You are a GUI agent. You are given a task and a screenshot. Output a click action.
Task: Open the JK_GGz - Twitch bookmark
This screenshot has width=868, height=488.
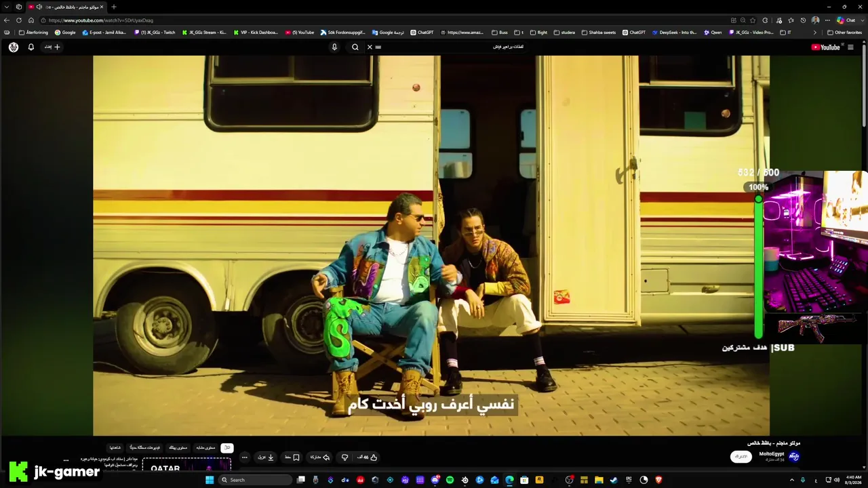pyautogui.click(x=155, y=33)
